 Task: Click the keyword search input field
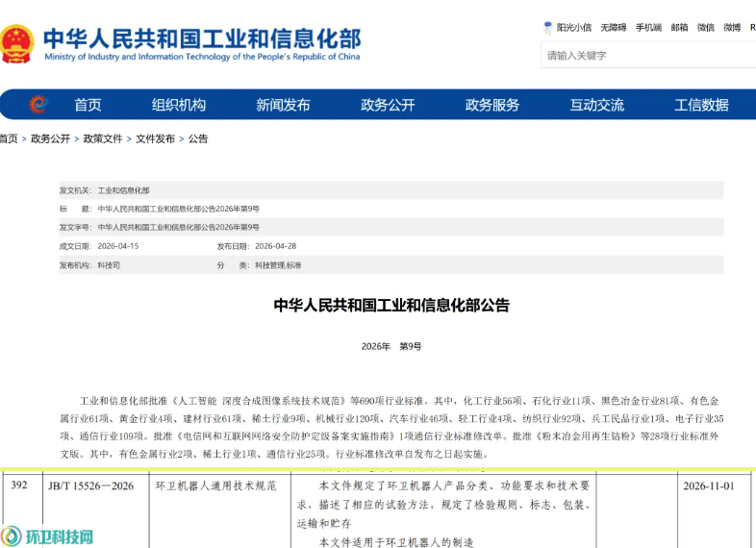[x=648, y=55]
